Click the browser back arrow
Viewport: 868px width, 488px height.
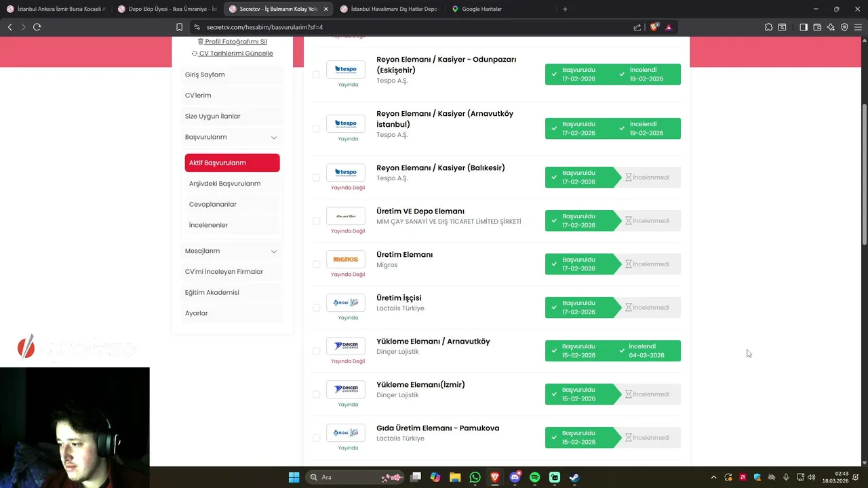point(9,27)
